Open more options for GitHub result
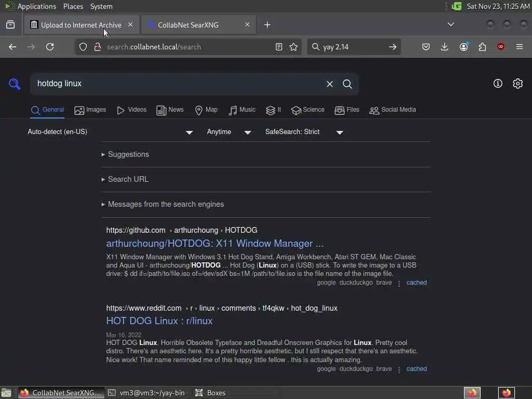This screenshot has height=399, width=532. point(399,283)
